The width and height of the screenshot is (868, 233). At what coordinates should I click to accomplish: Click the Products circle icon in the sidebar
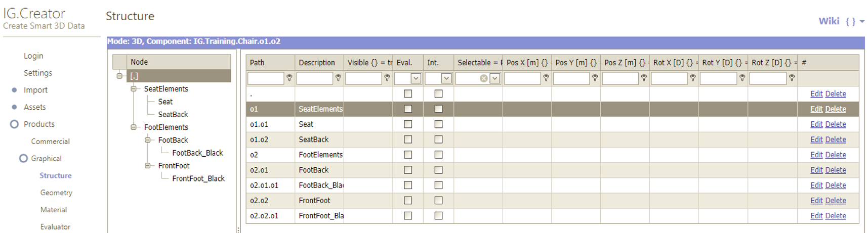point(14,124)
